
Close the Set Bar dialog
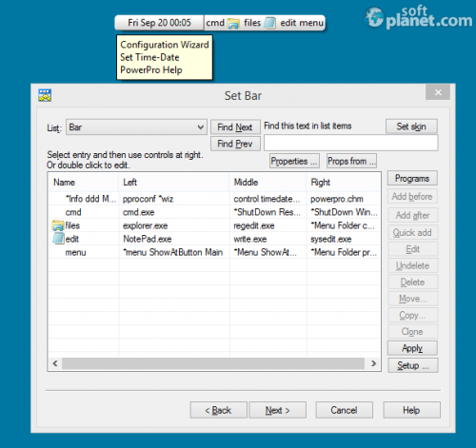(438, 92)
